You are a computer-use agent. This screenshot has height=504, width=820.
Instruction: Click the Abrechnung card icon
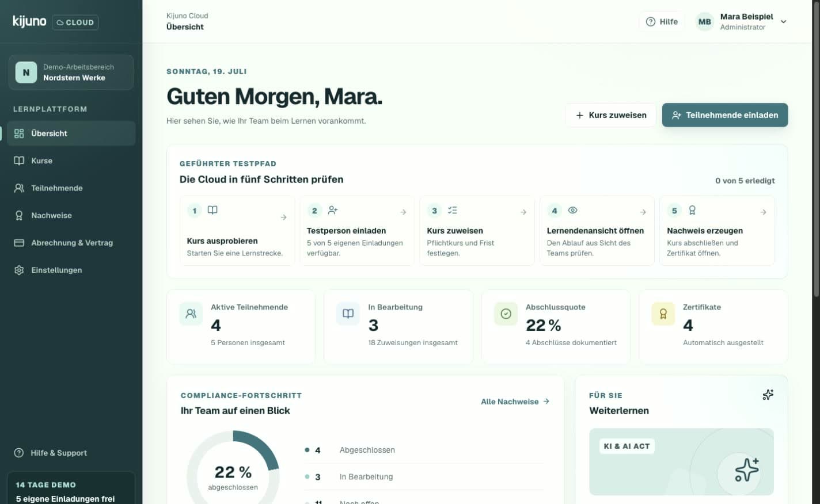pyautogui.click(x=19, y=243)
